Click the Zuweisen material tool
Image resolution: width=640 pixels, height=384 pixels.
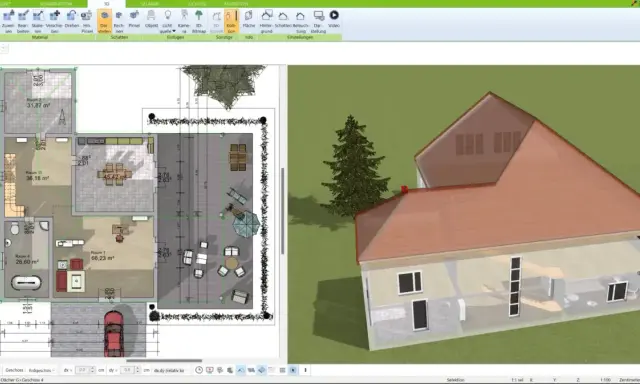pos(8,22)
